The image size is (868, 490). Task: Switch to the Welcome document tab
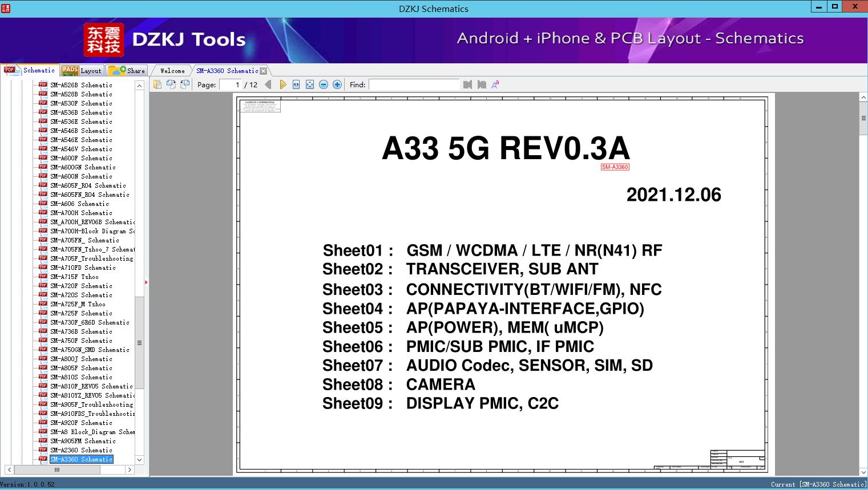[172, 71]
